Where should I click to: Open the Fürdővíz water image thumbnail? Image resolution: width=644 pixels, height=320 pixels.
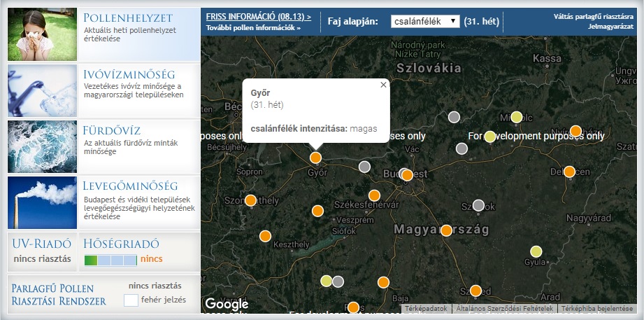click(x=42, y=146)
